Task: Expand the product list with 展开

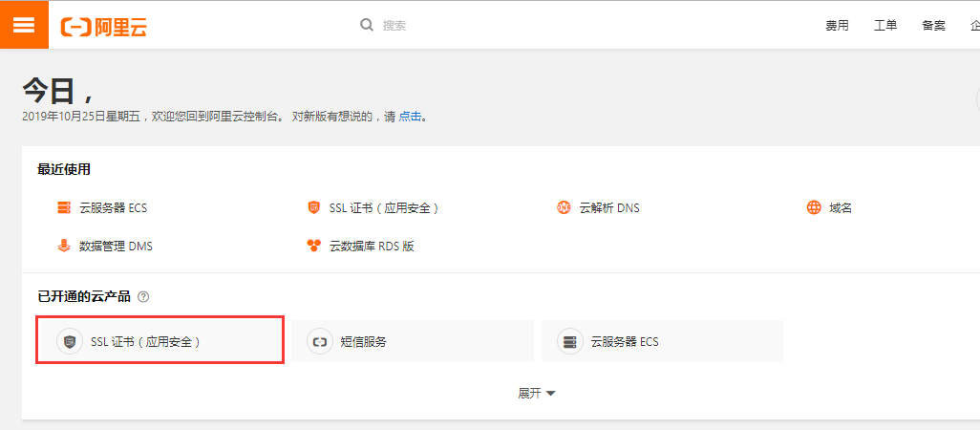Action: coord(537,393)
